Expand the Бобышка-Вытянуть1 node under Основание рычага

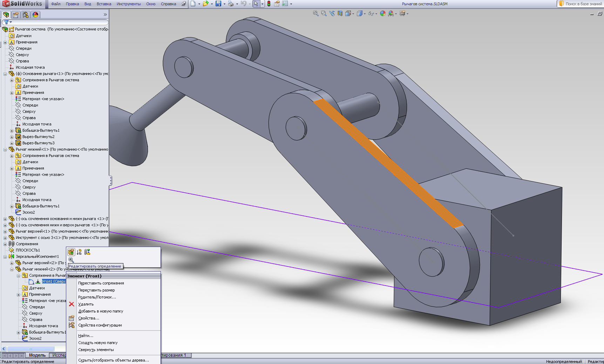point(12,130)
